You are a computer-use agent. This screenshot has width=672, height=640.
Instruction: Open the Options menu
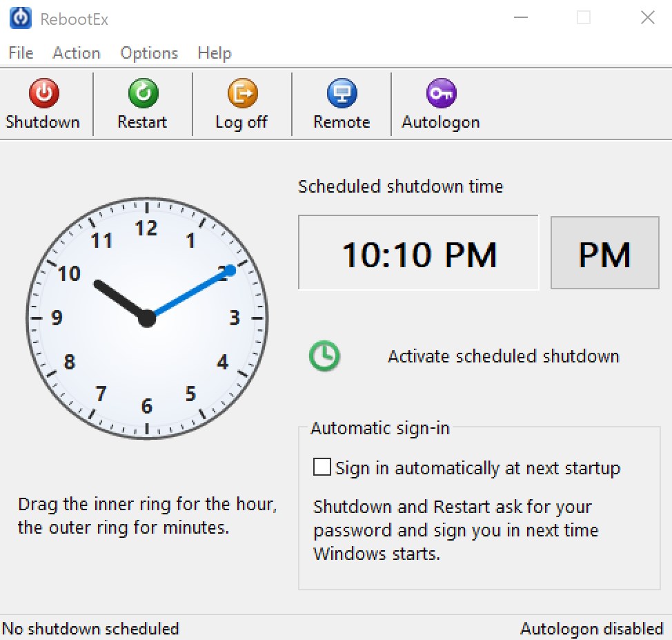click(x=149, y=53)
